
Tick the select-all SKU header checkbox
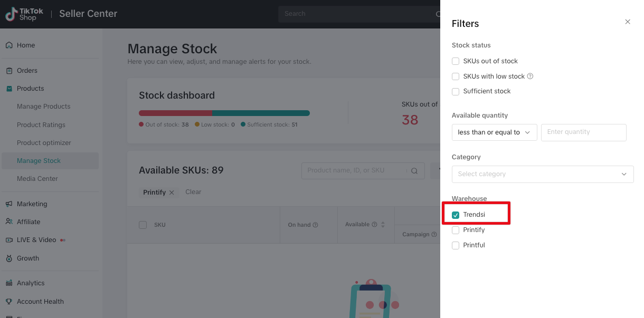[x=143, y=225]
